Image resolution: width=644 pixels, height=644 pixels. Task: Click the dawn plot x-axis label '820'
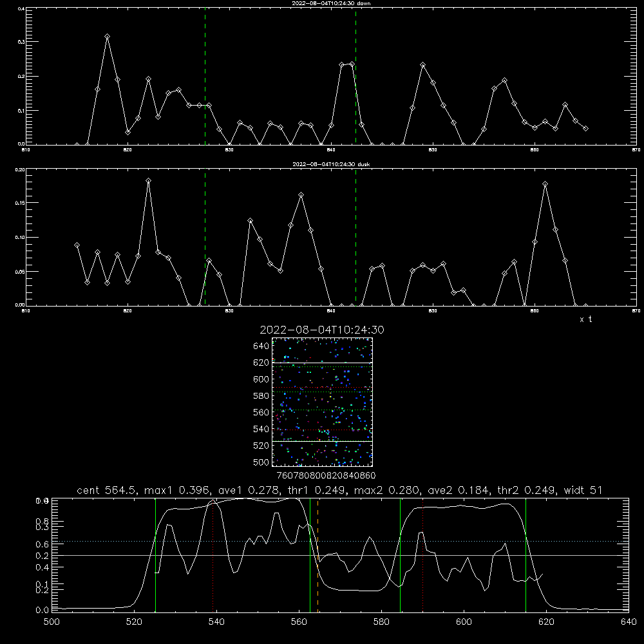(x=128, y=150)
